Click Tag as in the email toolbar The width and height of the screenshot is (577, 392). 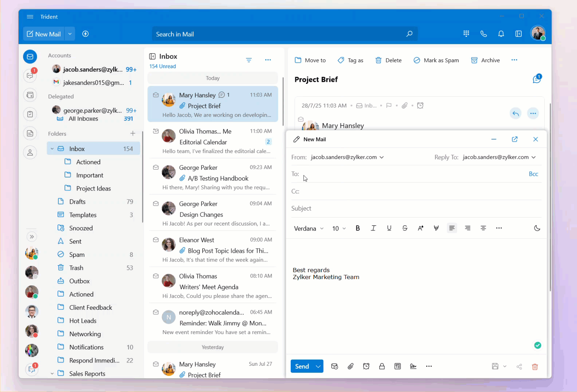coord(350,60)
